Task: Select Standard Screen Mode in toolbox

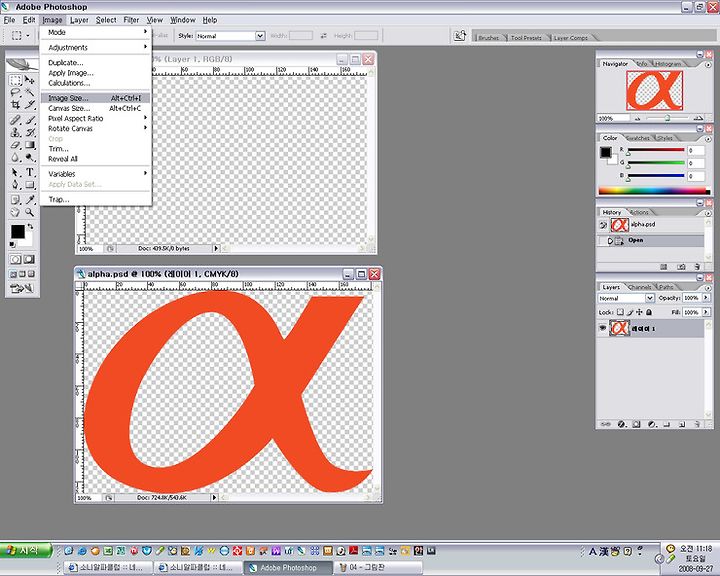Action: coord(13,274)
